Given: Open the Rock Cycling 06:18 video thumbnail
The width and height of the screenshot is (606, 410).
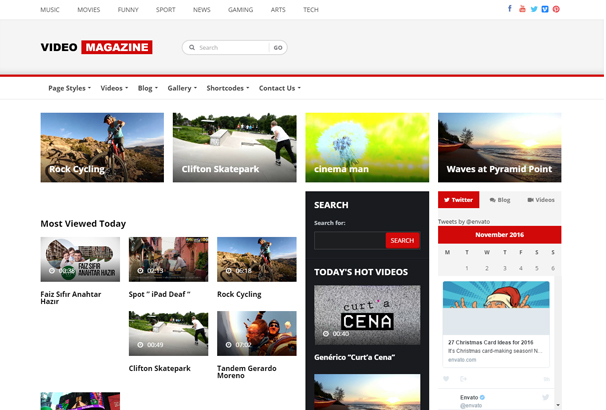Looking at the screenshot, I should pyautogui.click(x=257, y=259).
